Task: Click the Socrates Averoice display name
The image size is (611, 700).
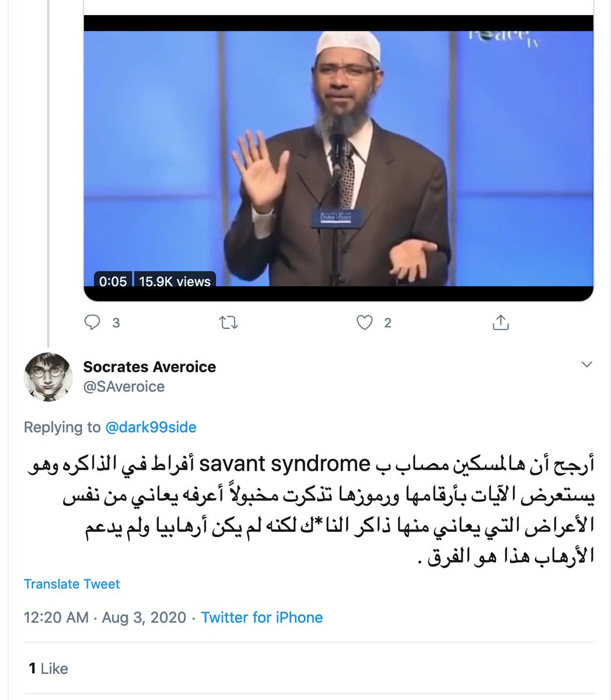Action: [x=149, y=367]
